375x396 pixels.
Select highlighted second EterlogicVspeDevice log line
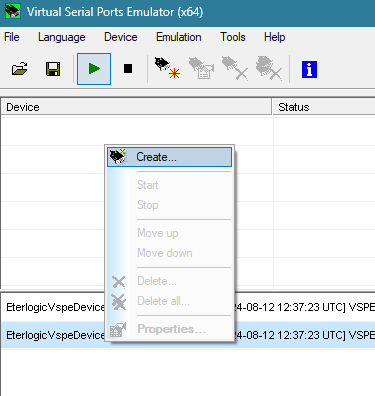tap(188, 335)
